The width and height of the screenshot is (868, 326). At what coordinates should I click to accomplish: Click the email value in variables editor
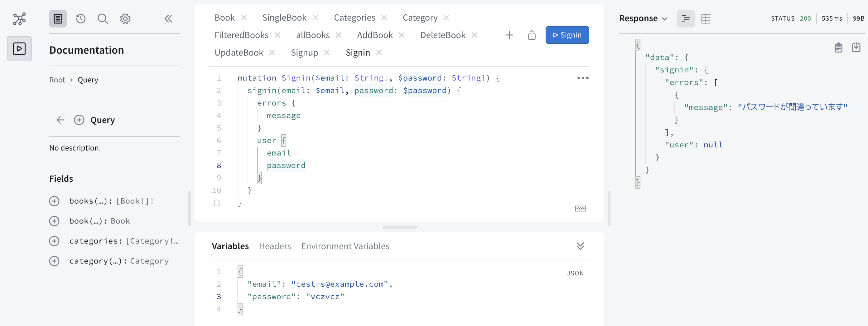click(340, 284)
